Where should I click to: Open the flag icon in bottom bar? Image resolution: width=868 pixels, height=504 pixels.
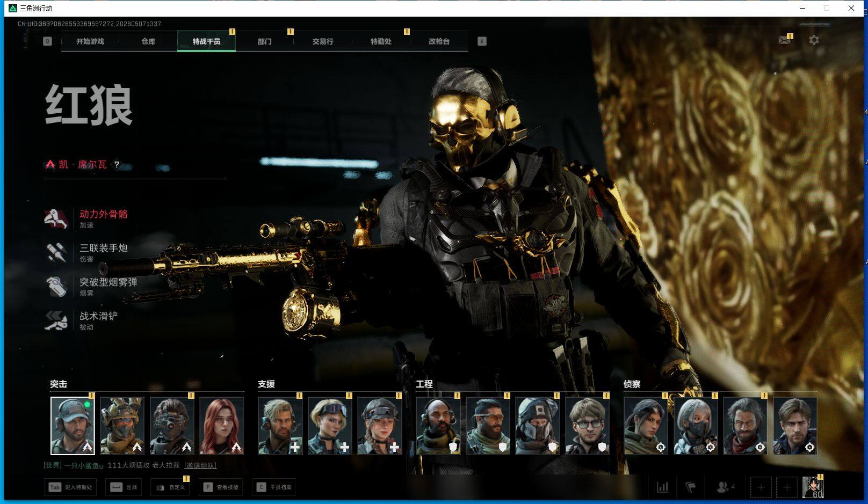pos(691,487)
